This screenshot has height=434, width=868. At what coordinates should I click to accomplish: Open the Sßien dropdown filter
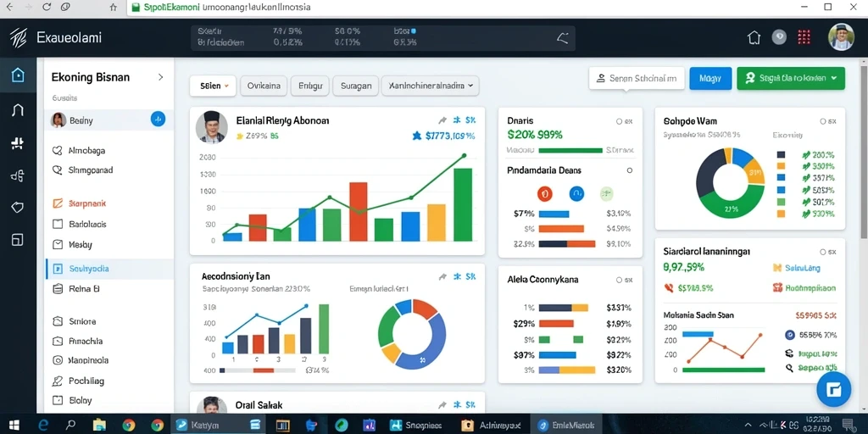click(x=213, y=86)
